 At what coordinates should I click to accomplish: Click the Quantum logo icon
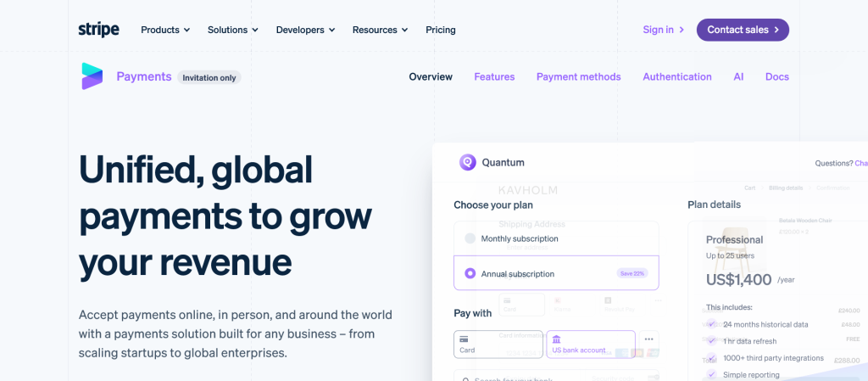pos(467,162)
